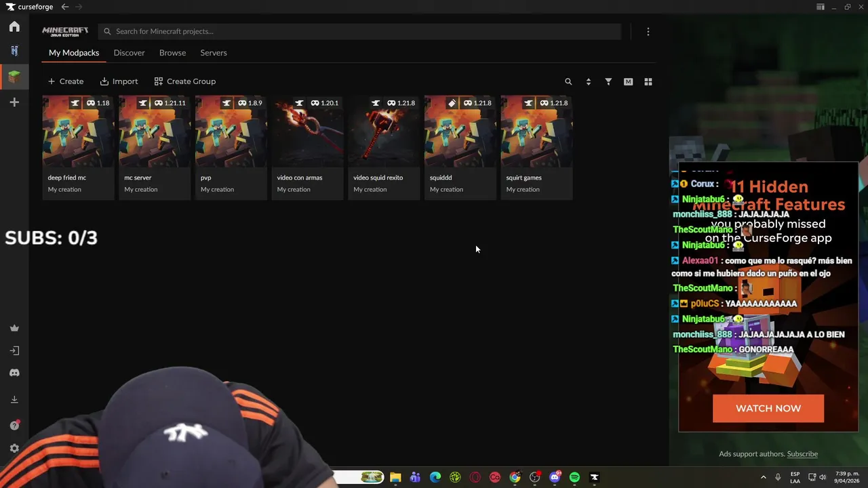Add a new game with the plus icon
Image resolution: width=868 pixels, height=488 pixels.
tap(14, 102)
